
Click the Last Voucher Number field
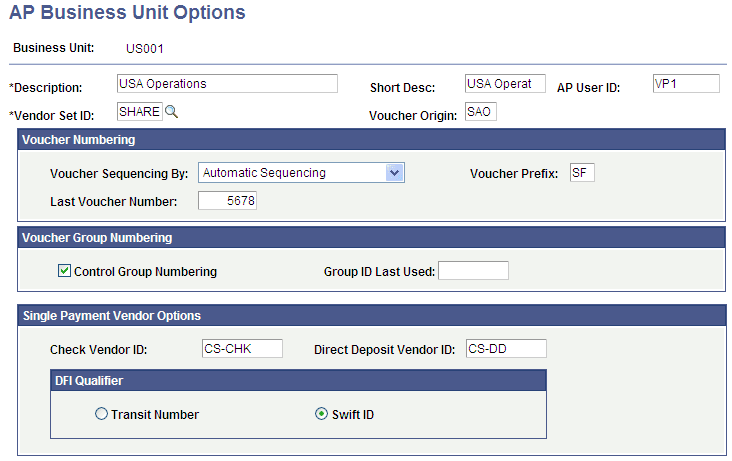[228, 201]
